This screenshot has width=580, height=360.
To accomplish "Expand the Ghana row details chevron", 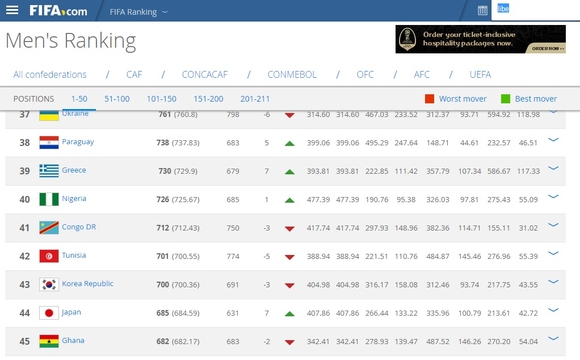I will pyautogui.click(x=553, y=339).
